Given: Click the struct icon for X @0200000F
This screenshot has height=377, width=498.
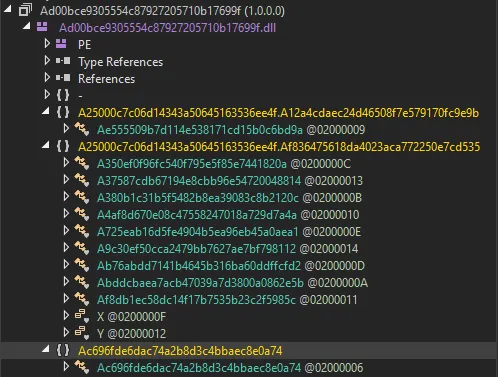Looking at the screenshot, I should [82, 316].
